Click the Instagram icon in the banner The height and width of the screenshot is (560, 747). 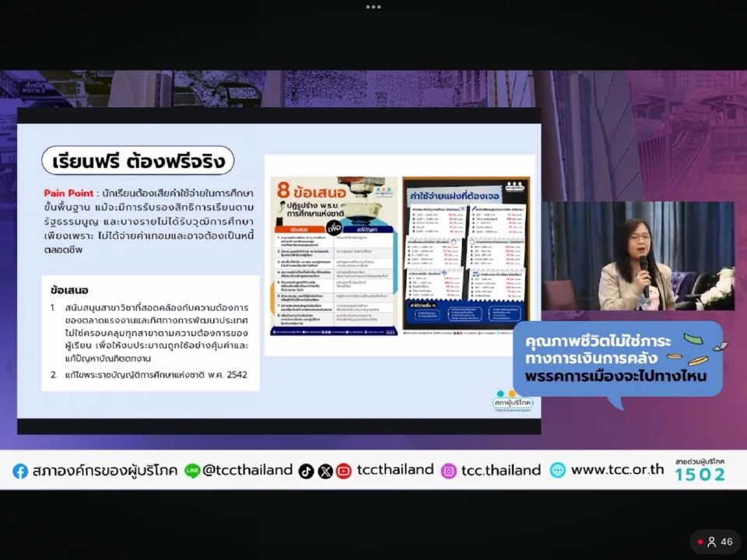coord(449,471)
